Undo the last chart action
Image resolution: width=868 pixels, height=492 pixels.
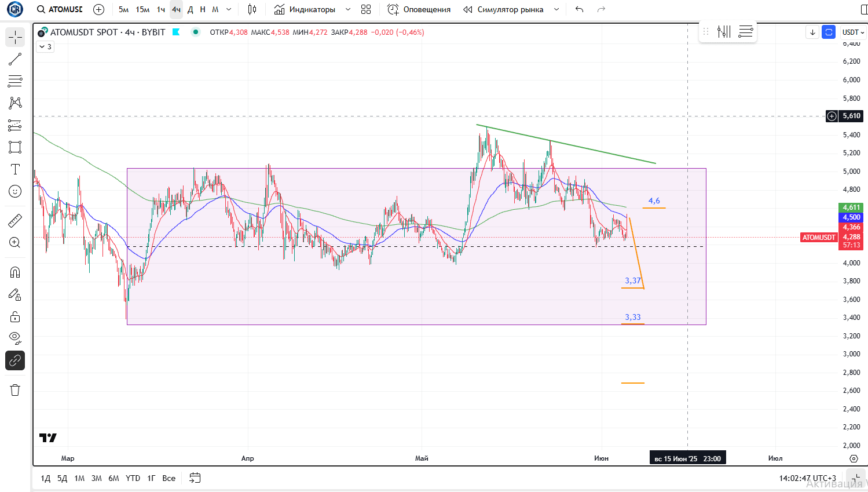580,9
